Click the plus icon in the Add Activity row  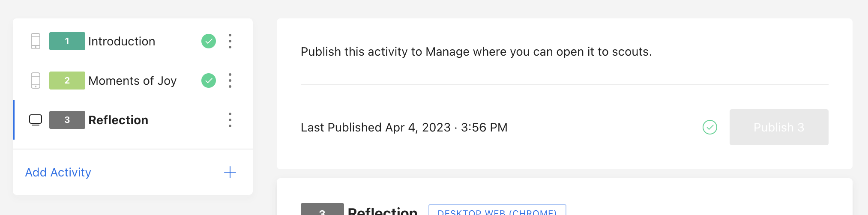(230, 172)
